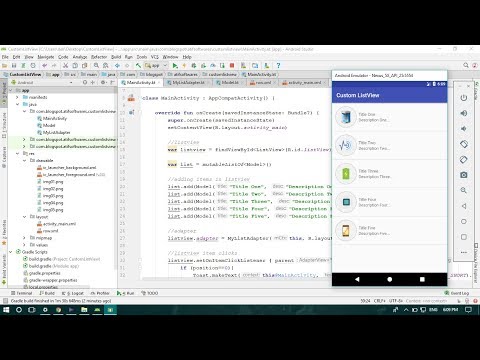Open File Explorer from the taskbar

click(84, 310)
